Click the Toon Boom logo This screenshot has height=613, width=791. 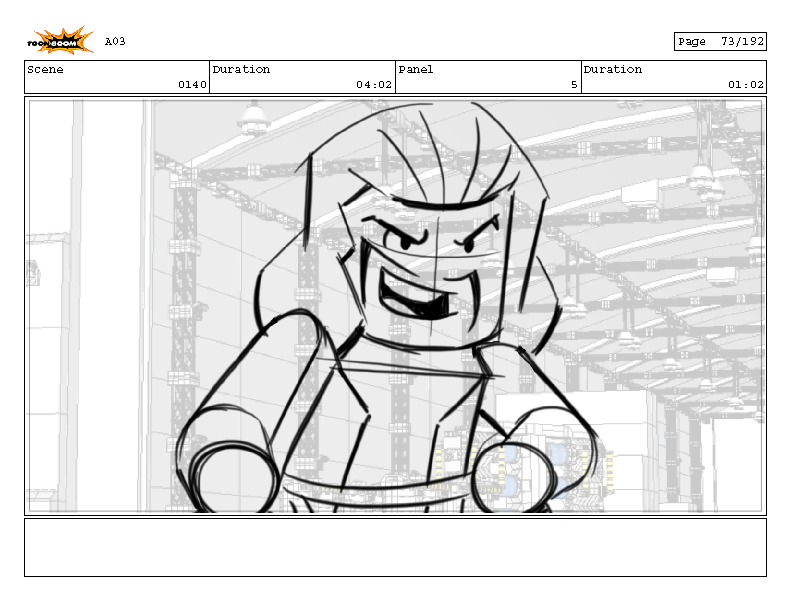click(60, 40)
